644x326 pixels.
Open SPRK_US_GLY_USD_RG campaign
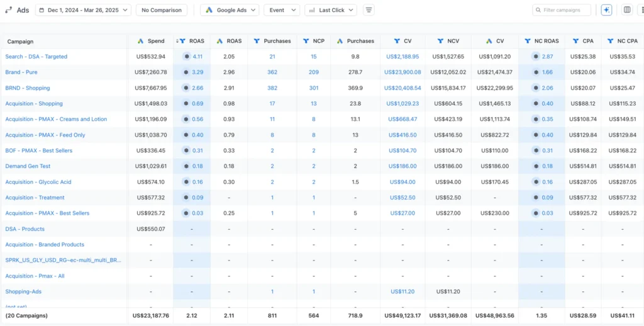click(64, 260)
